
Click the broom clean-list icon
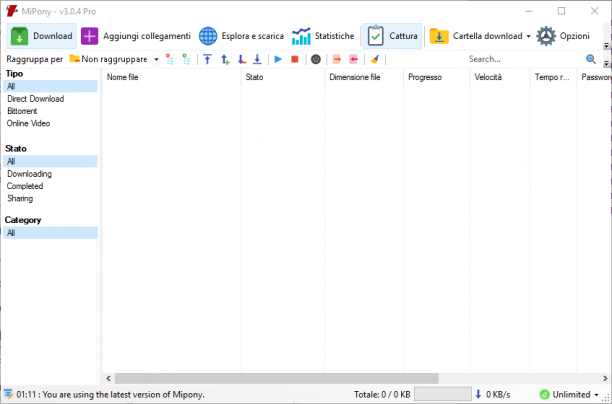375,59
